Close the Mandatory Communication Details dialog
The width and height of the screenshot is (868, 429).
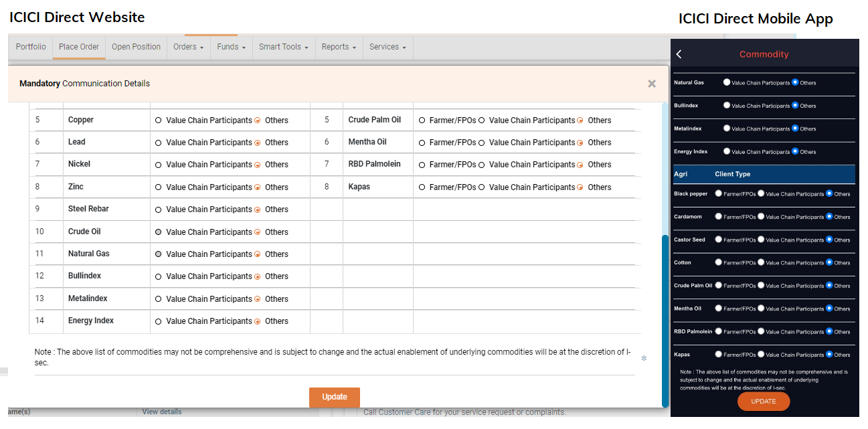(x=651, y=84)
